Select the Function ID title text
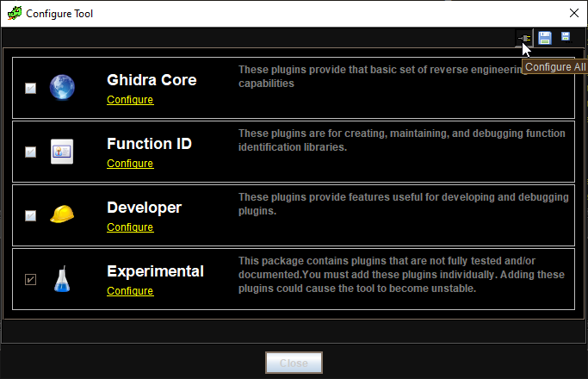Screen dimensions: 588x379 (149, 144)
